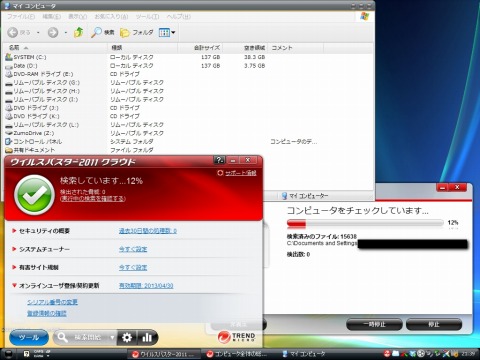Sort by 種類 column header
Screen dimensions: 480x360
point(143,48)
